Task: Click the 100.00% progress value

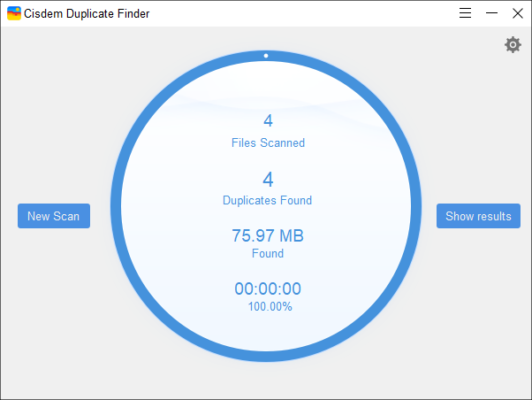Action: click(x=270, y=307)
